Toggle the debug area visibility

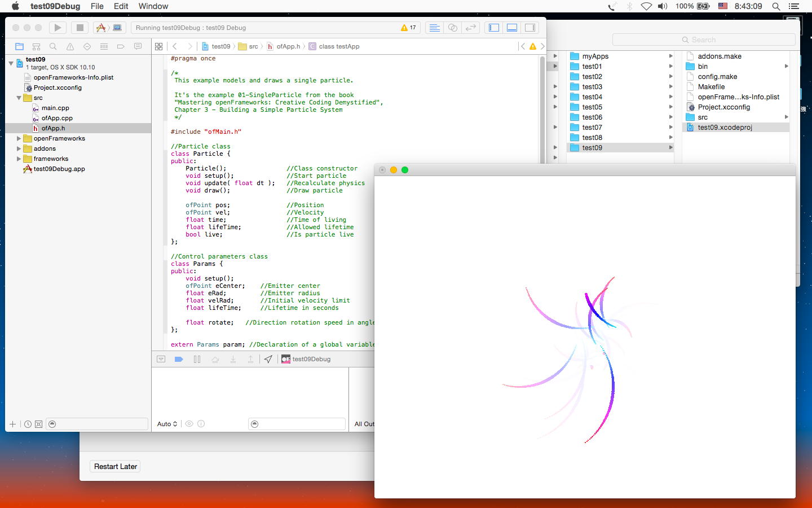pos(512,28)
